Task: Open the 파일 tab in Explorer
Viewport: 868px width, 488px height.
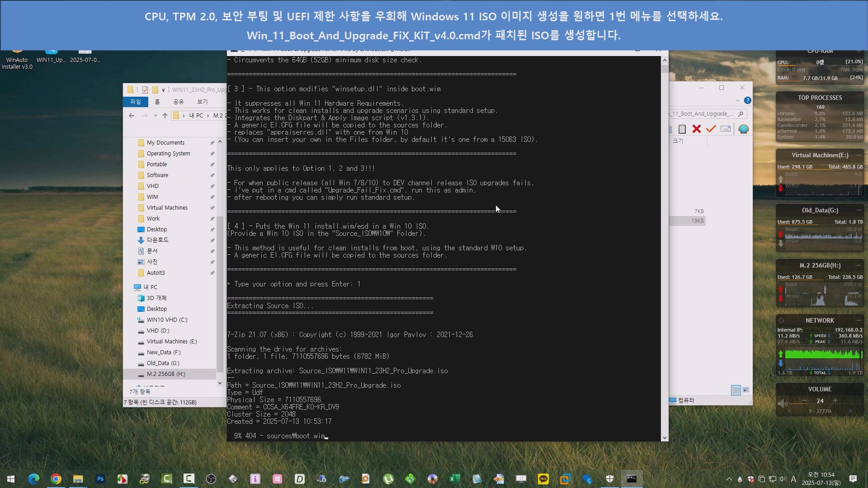Action: (x=136, y=102)
